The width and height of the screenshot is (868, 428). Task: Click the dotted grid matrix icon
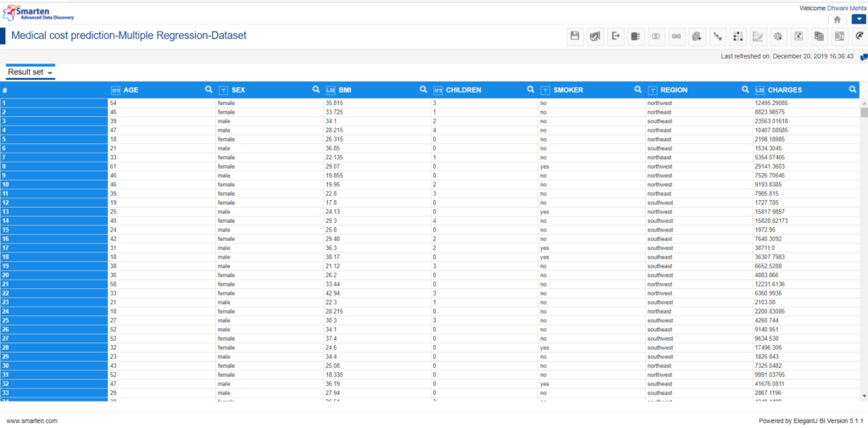737,36
